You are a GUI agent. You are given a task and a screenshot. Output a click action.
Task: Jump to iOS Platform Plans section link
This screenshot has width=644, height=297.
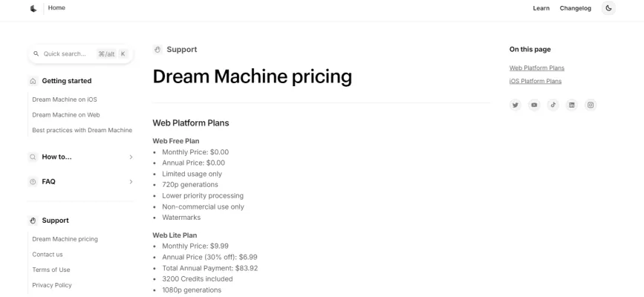pos(535,81)
